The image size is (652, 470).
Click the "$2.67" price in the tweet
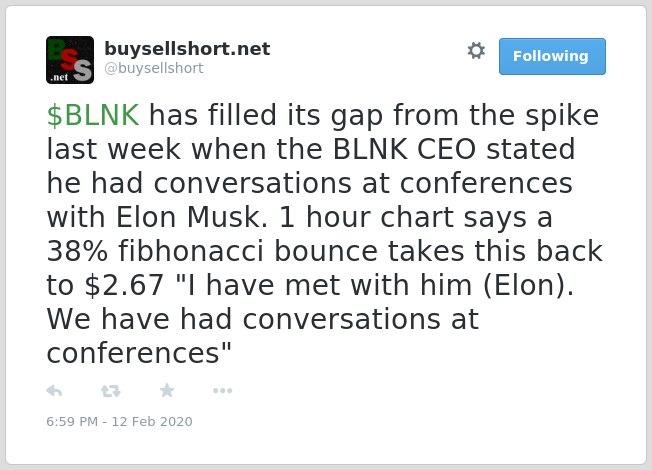click(x=124, y=286)
